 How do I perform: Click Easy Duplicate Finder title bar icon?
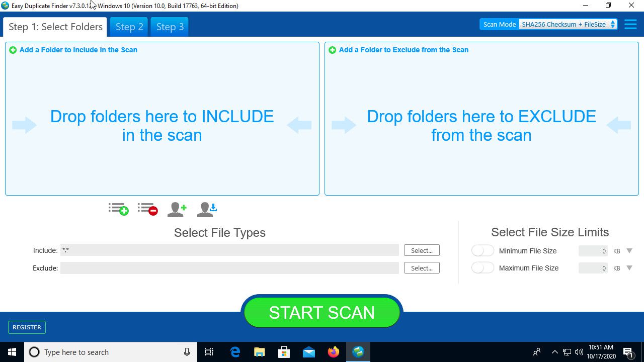[x=6, y=6]
